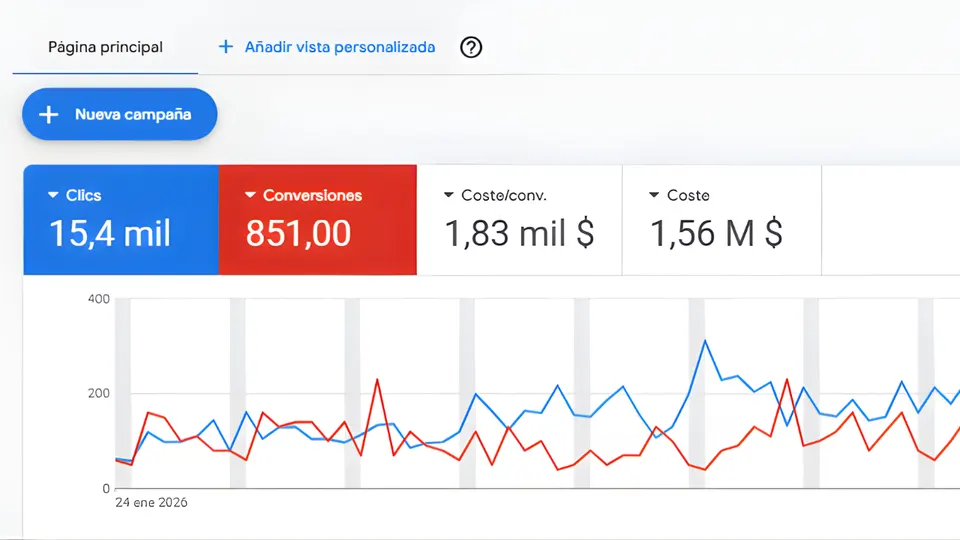Expand the Conversiones metric dropdown arrow
Image resolution: width=960 pixels, height=540 pixels.
[250, 195]
